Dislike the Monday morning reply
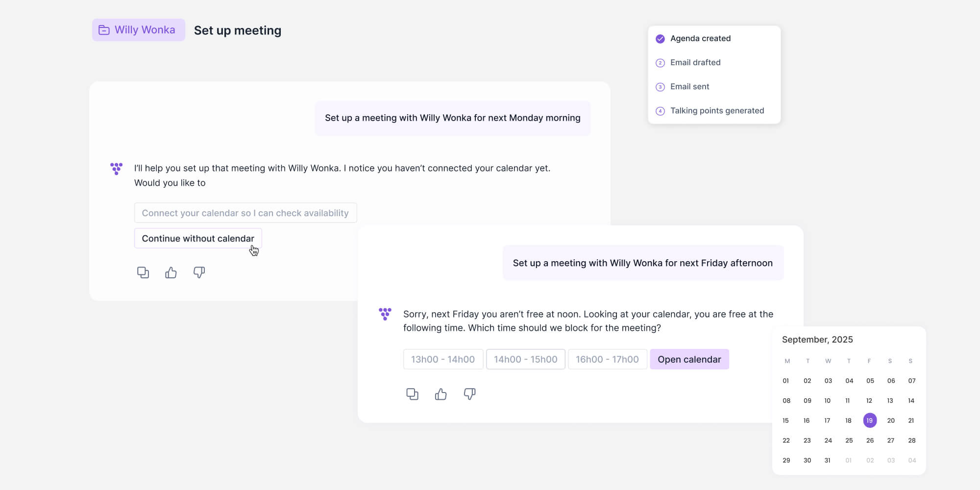This screenshot has height=490, width=980. (x=199, y=272)
